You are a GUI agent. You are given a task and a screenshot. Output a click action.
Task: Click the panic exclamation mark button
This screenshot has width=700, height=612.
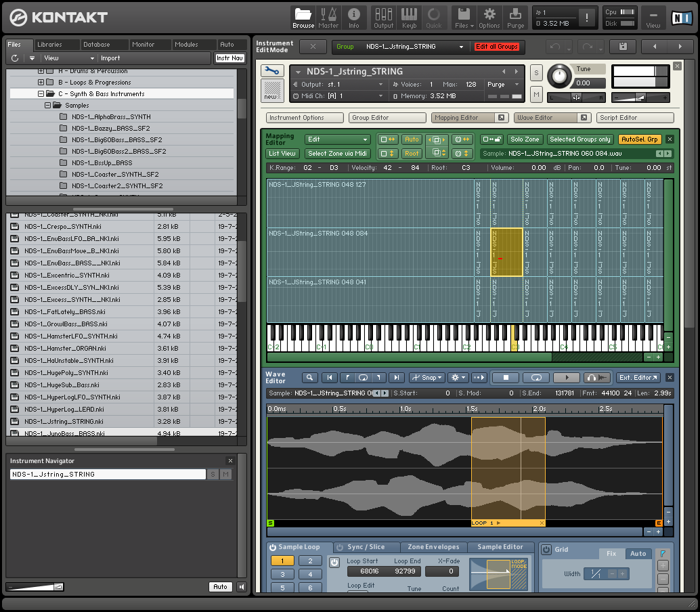(x=587, y=18)
